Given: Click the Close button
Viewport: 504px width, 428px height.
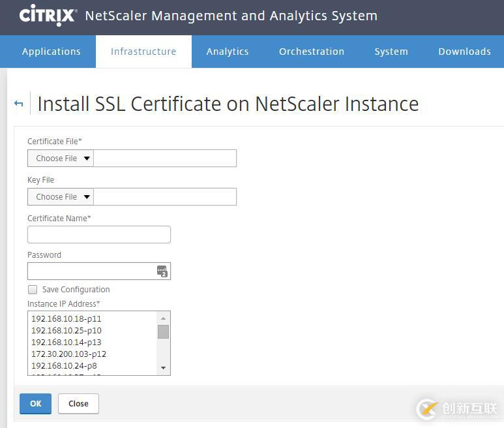Looking at the screenshot, I should [78, 404].
